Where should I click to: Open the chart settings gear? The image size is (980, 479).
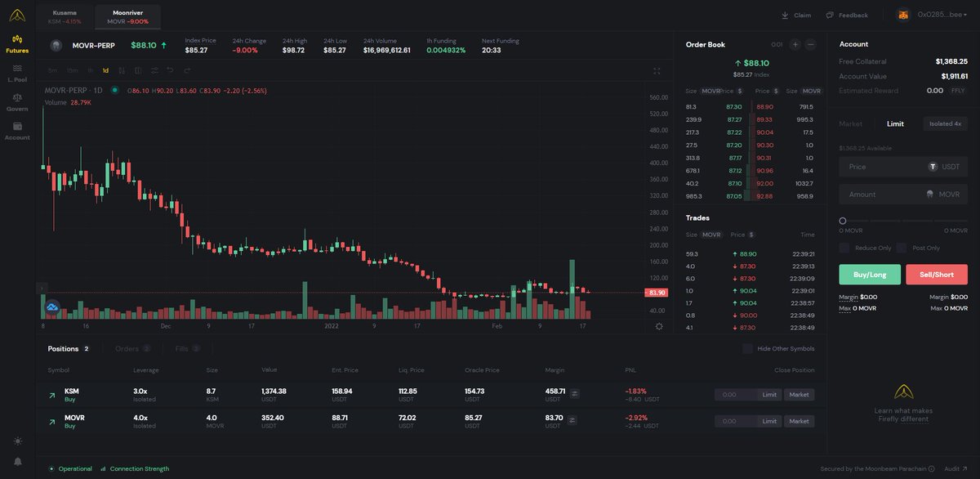pyautogui.click(x=659, y=325)
